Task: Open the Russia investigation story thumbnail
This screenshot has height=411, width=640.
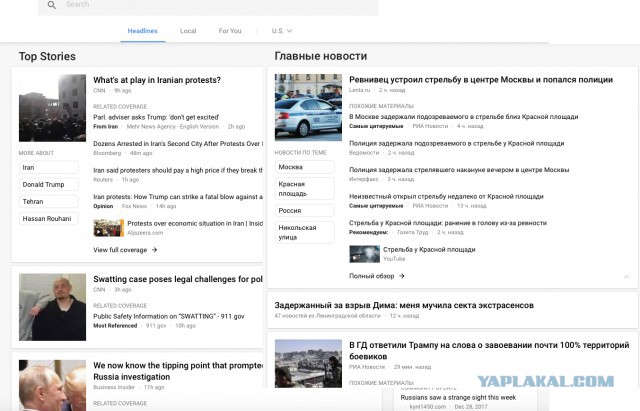Action: 52,385
